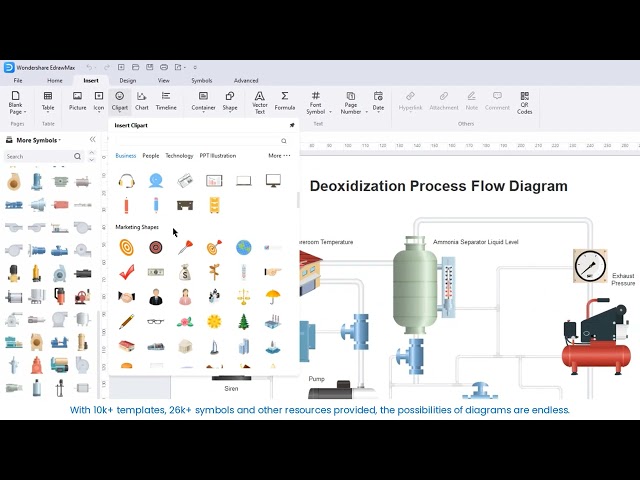Click the Attachment ribbon icon
The image size is (640, 480).
(444, 101)
